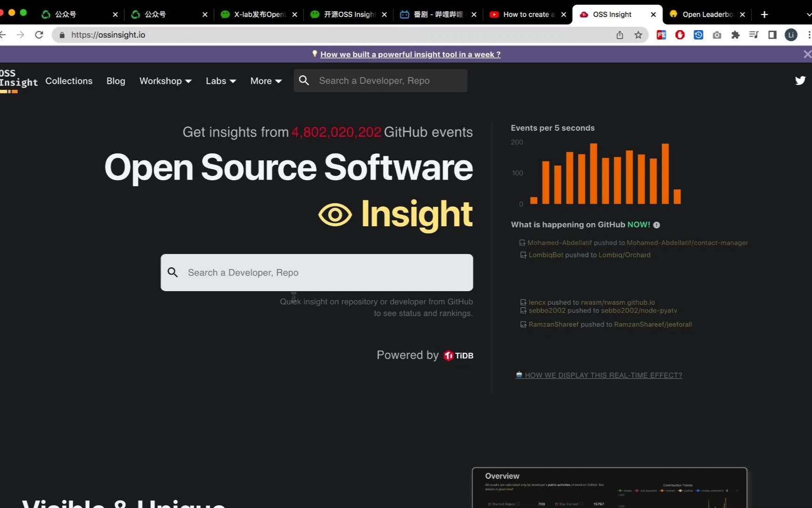Screen dimensions: 812x508
Task: Open the browser side panel icon
Action: point(772,35)
